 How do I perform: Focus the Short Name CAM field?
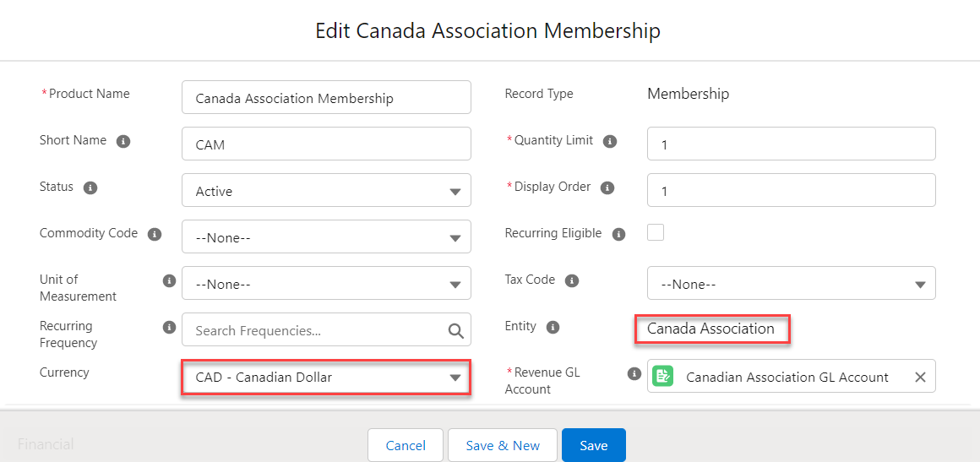pyautogui.click(x=326, y=144)
